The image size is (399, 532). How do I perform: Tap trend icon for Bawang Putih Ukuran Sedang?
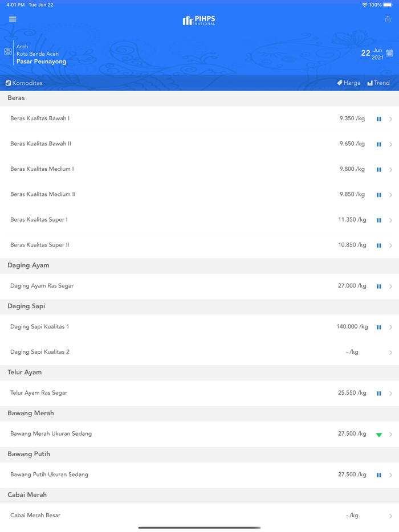point(379,475)
